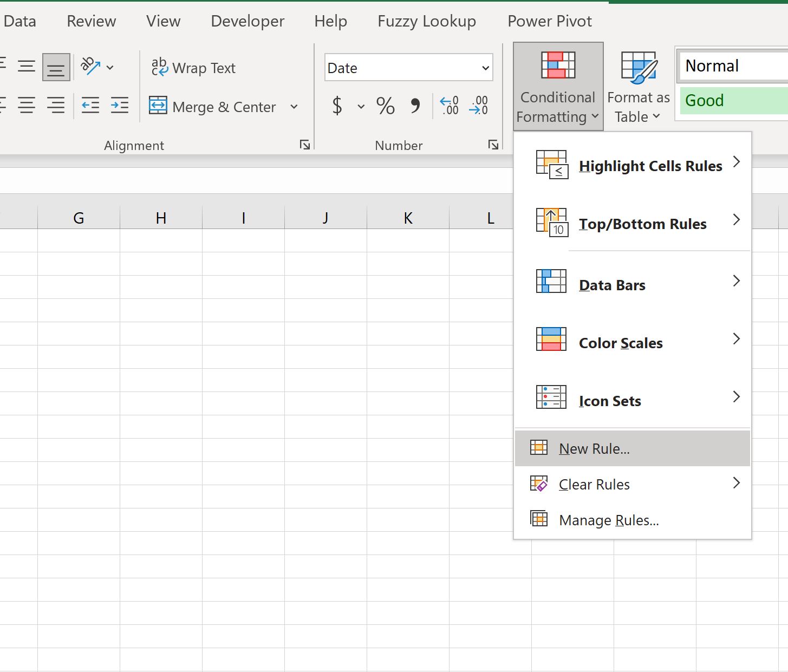The height and width of the screenshot is (672, 788).
Task: Toggle Center alignment on selection
Action: (x=27, y=106)
